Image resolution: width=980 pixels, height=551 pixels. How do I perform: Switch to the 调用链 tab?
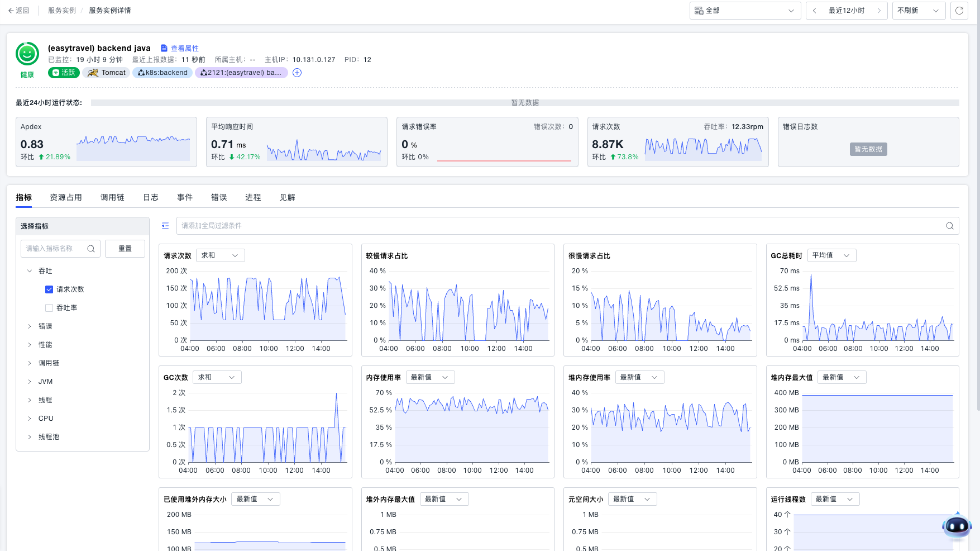point(112,197)
